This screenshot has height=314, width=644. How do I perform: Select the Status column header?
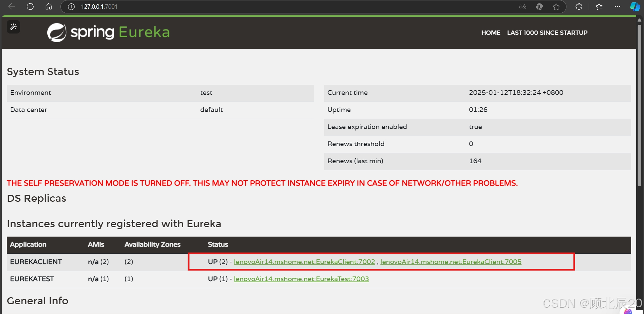(218, 244)
